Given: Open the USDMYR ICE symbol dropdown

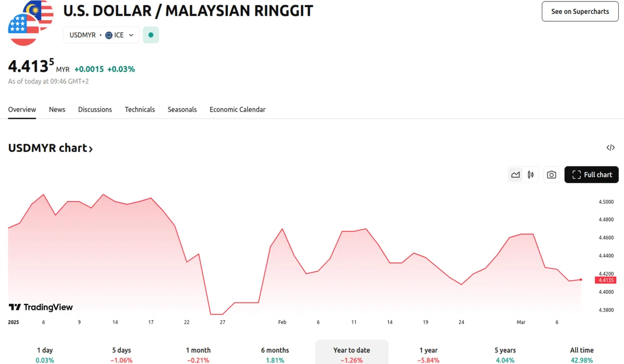Looking at the screenshot, I should [x=101, y=35].
